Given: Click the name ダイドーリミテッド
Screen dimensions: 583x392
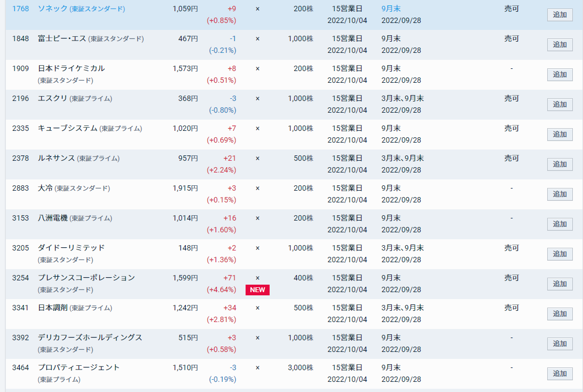Looking at the screenshot, I should click(72, 248).
